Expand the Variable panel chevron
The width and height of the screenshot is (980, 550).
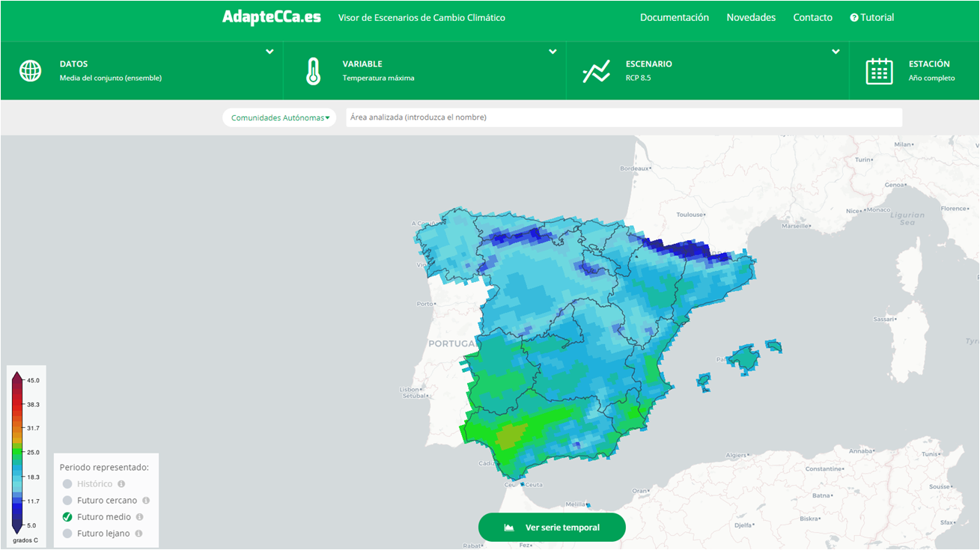[553, 52]
